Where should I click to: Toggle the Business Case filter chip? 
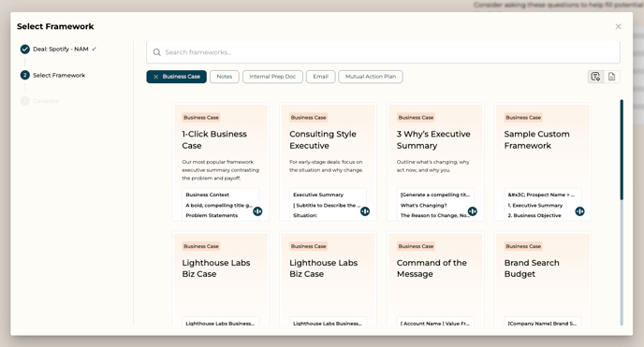coord(177,77)
